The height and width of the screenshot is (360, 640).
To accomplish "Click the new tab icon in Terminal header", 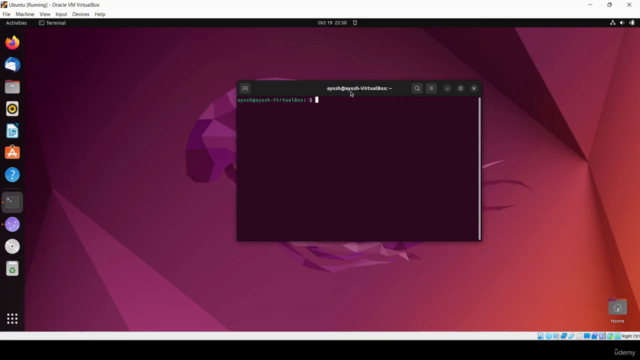I will click(245, 88).
